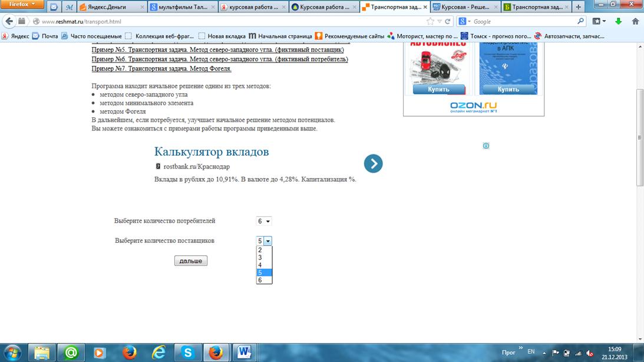This screenshot has width=644, height=362.
Task: Click the page vertical scrollbar thumb
Action: (639, 137)
